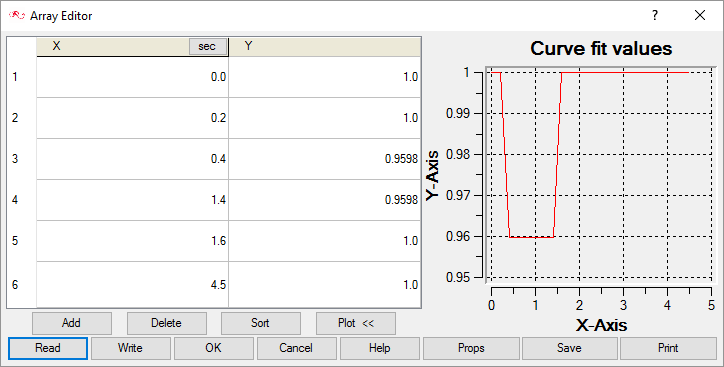Screen dimensions: 724x367
Task: Sort the array values
Action: point(261,323)
